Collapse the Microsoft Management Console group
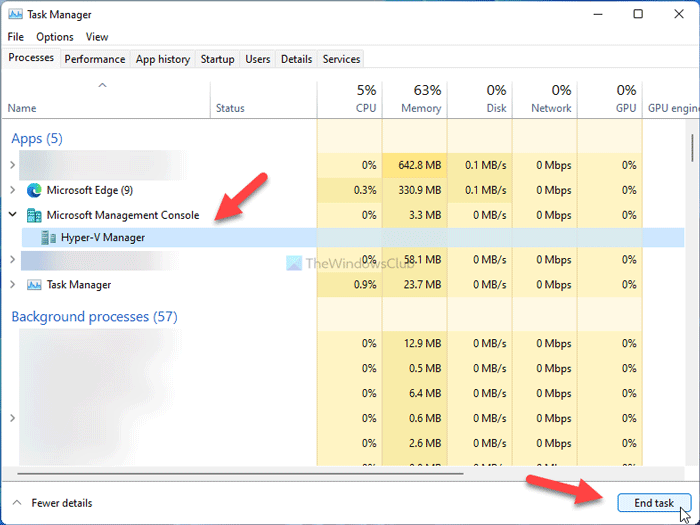 coord(12,215)
